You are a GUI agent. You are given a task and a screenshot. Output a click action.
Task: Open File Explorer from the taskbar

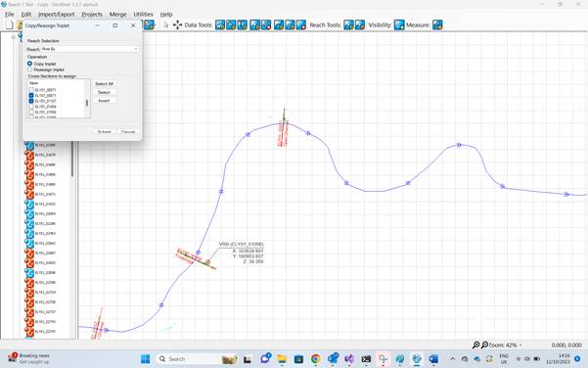point(282,359)
